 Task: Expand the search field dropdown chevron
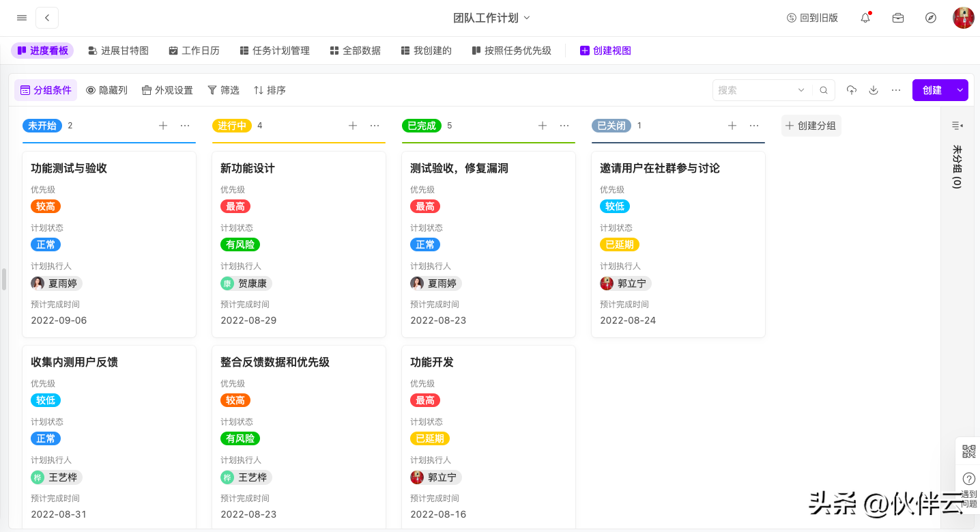pos(801,90)
